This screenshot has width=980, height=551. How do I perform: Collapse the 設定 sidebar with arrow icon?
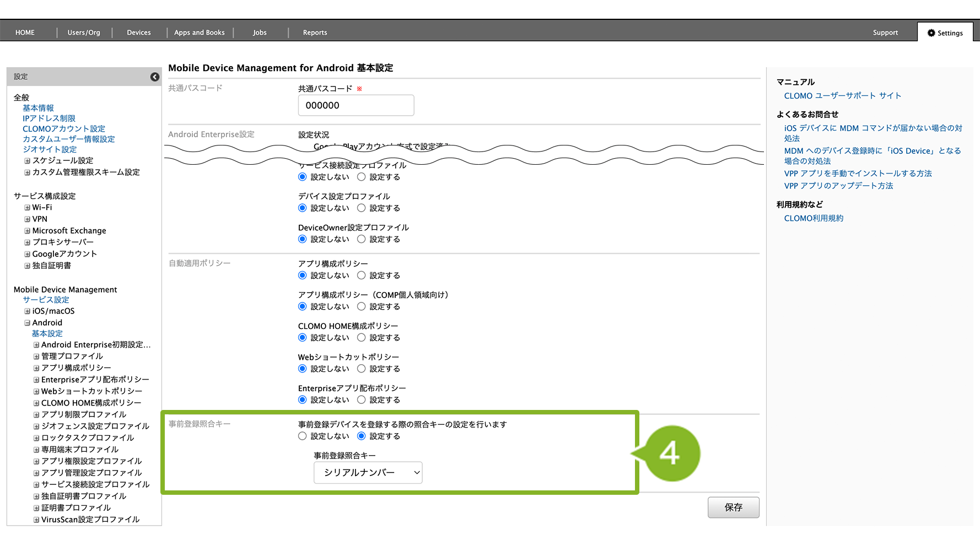(155, 77)
